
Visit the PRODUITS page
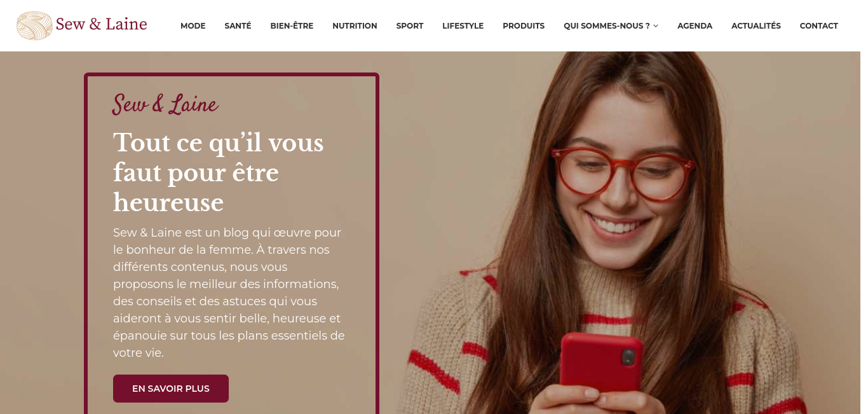click(x=524, y=26)
